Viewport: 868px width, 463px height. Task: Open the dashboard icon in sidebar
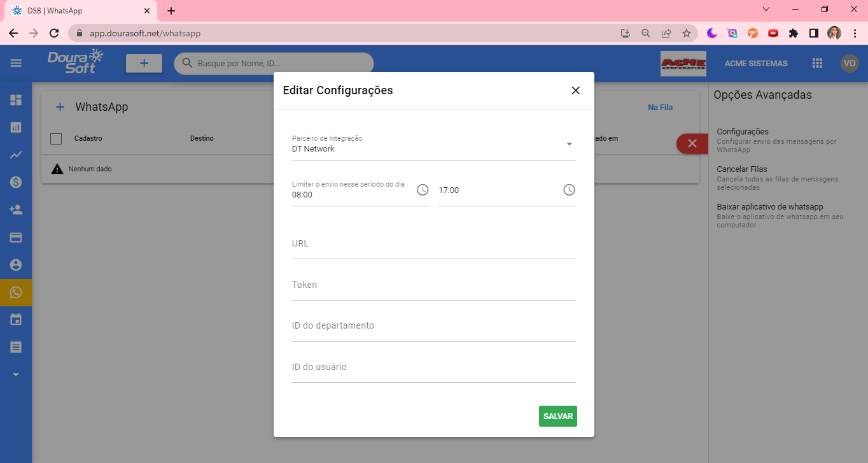(16, 100)
